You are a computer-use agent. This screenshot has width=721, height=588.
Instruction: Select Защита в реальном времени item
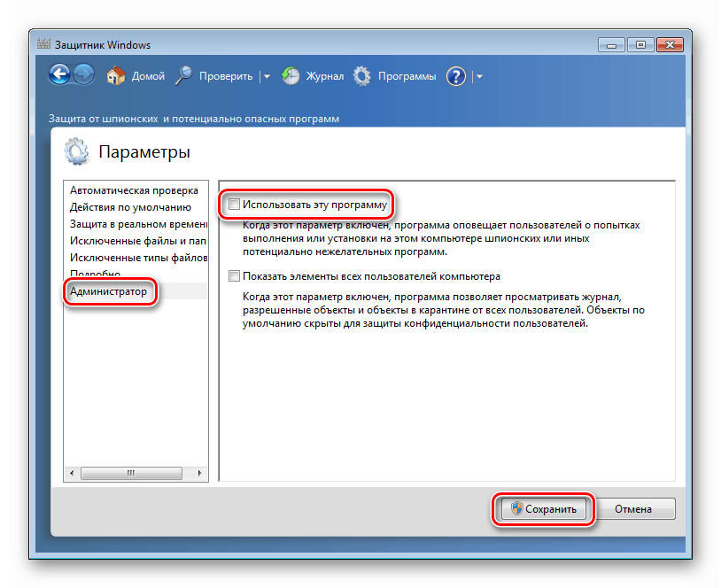(x=136, y=224)
